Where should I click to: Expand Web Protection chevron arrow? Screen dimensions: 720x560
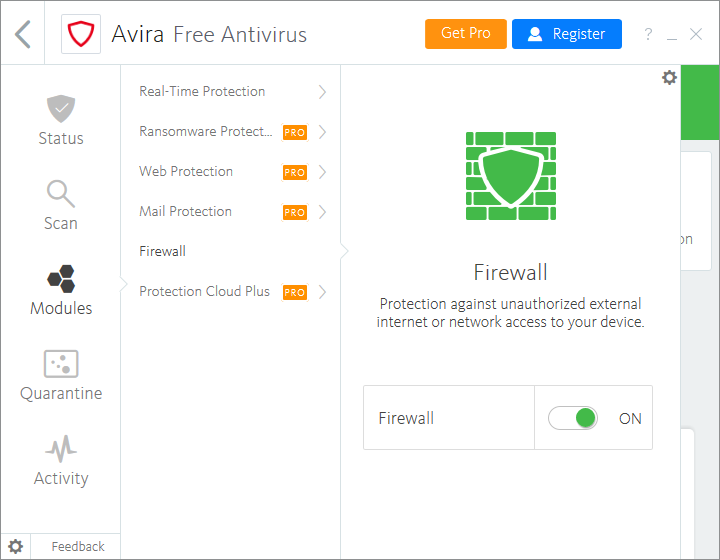[322, 172]
